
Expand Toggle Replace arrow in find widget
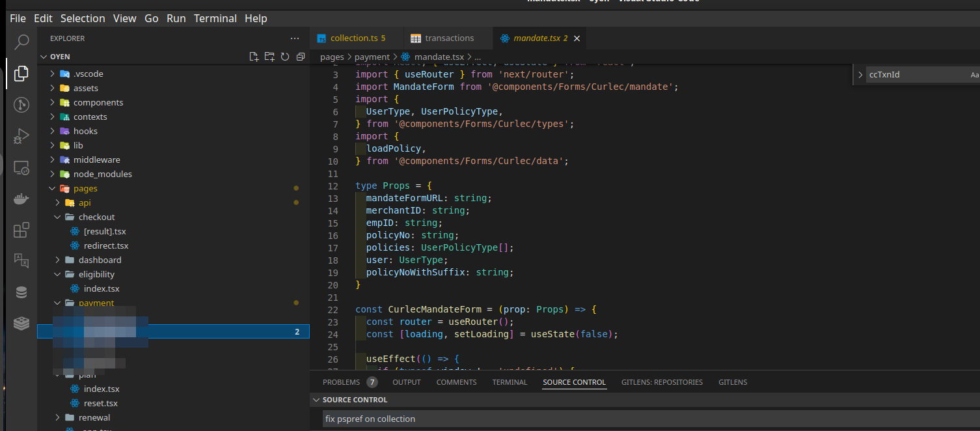click(x=860, y=75)
